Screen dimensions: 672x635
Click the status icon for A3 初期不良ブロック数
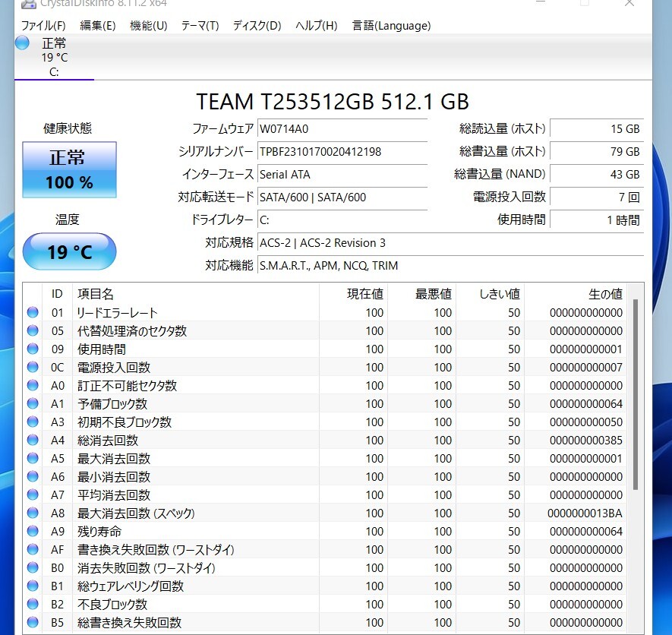33,422
